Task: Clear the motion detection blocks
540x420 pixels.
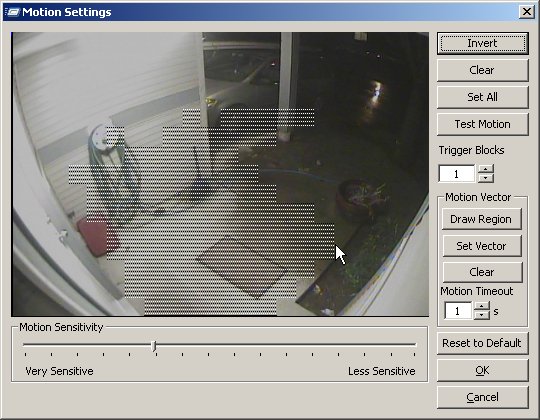Action: (482, 70)
